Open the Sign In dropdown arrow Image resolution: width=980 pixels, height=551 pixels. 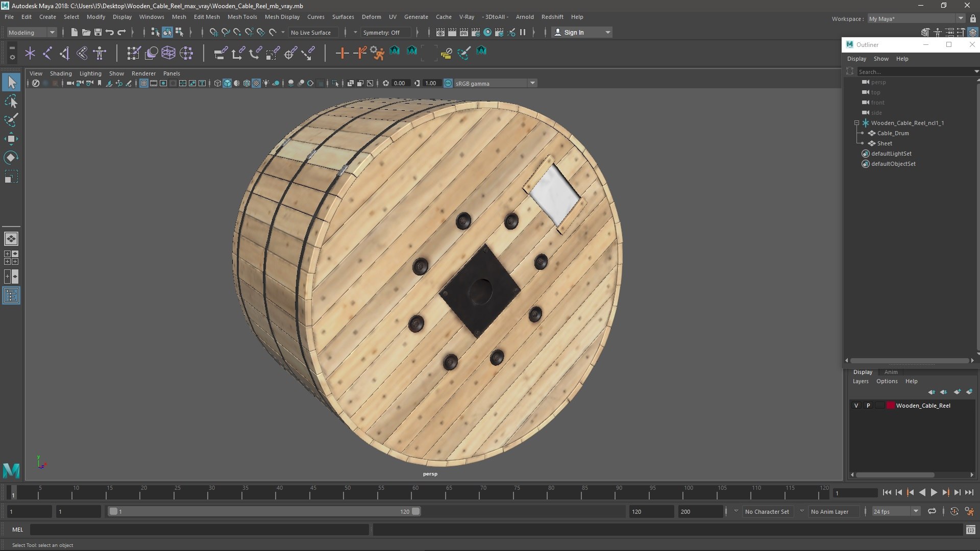(607, 32)
